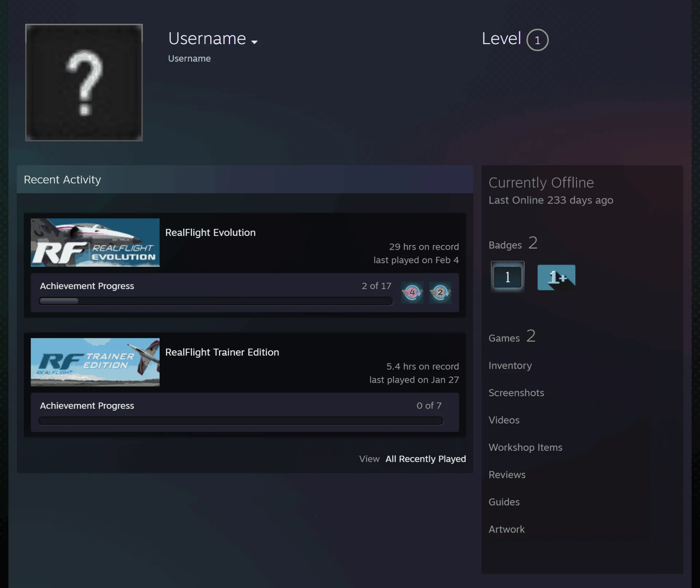View the grey number 2 achievement icon
Image resolution: width=700 pixels, height=588 pixels.
click(x=440, y=292)
